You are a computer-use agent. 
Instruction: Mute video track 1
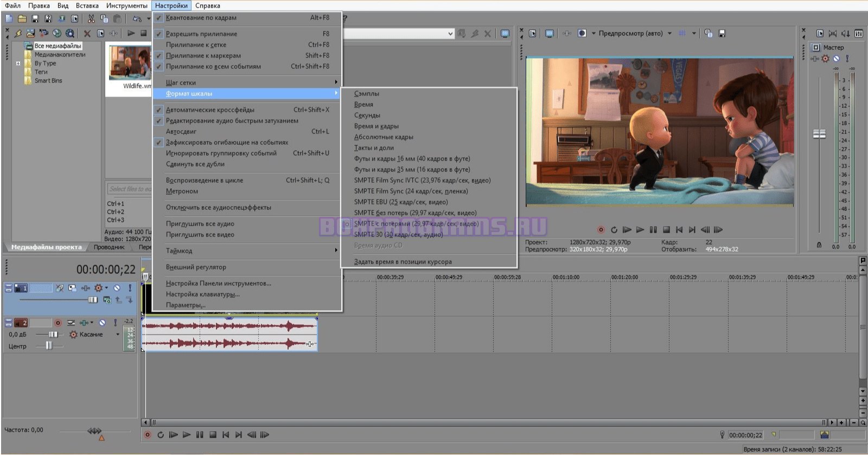tap(117, 288)
